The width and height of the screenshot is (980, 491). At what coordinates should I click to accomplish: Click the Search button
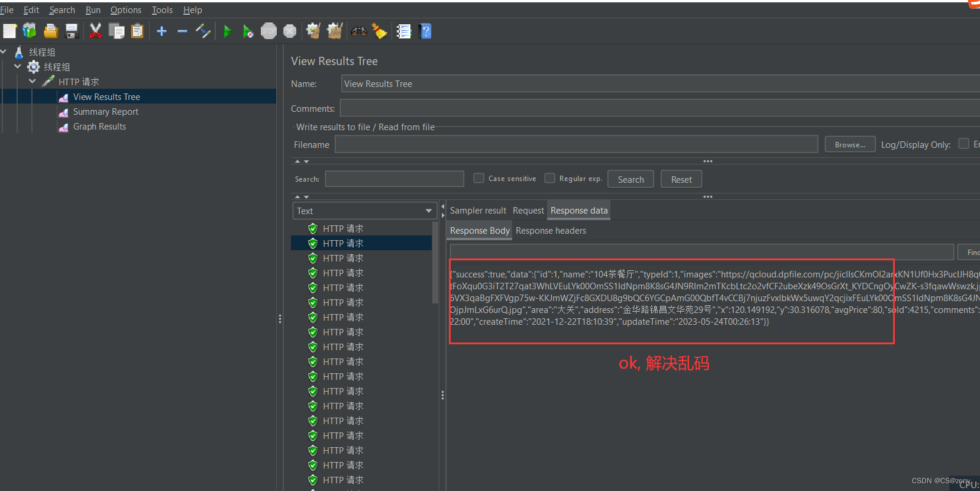pos(630,179)
